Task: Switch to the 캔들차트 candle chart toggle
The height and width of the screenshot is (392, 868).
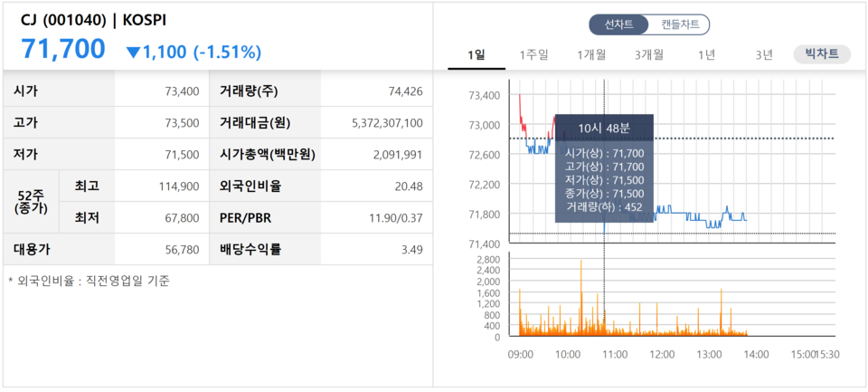Action: click(680, 24)
